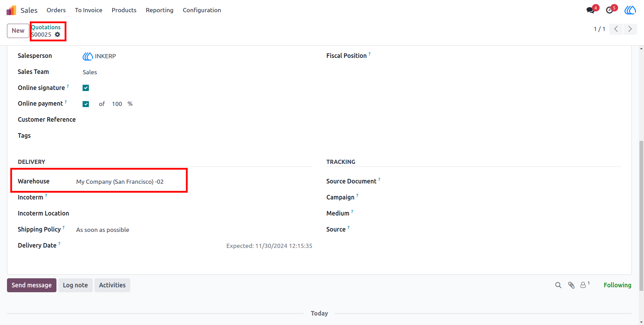Click Send message button
The width and height of the screenshot is (644, 325).
click(x=32, y=285)
